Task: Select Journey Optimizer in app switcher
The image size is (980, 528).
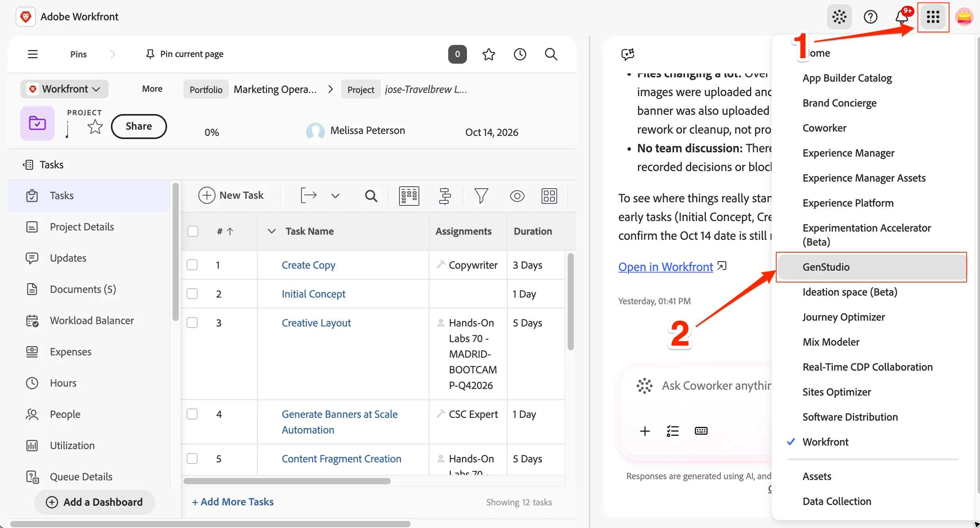Action: tap(843, 317)
